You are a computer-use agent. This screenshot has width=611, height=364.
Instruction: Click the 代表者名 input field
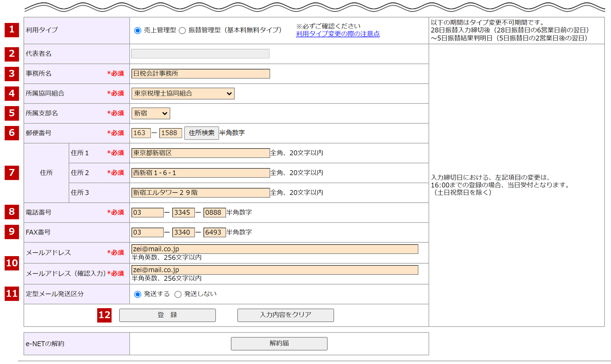200,54
